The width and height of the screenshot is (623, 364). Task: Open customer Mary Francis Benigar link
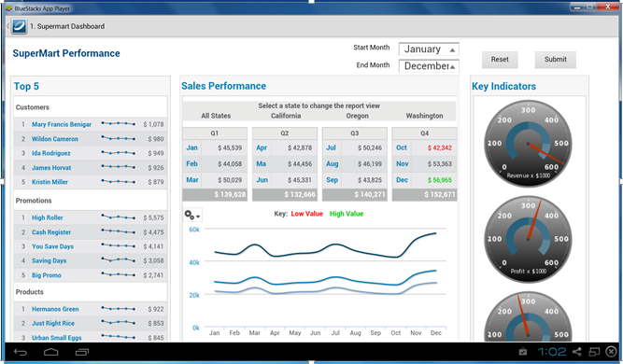[x=62, y=124]
